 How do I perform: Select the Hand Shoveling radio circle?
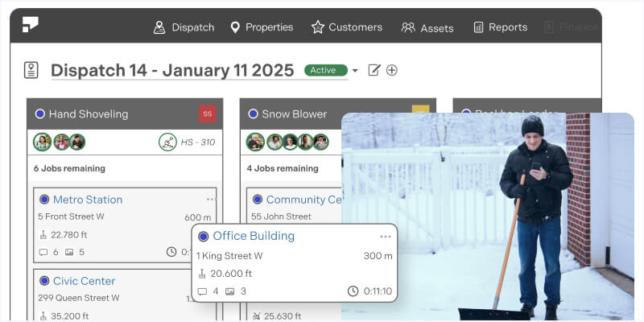[39, 114]
